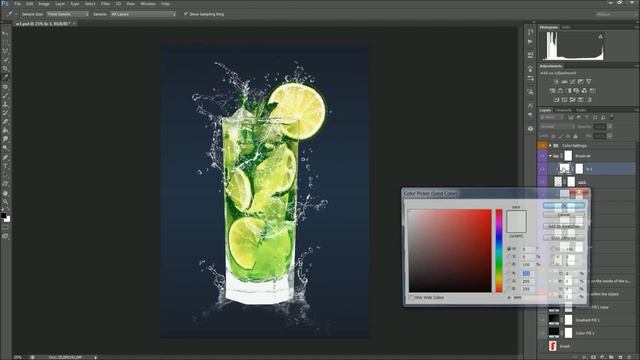Image resolution: width=640 pixels, height=360 pixels.
Task: Open the Filter menu
Action: [x=105, y=4]
